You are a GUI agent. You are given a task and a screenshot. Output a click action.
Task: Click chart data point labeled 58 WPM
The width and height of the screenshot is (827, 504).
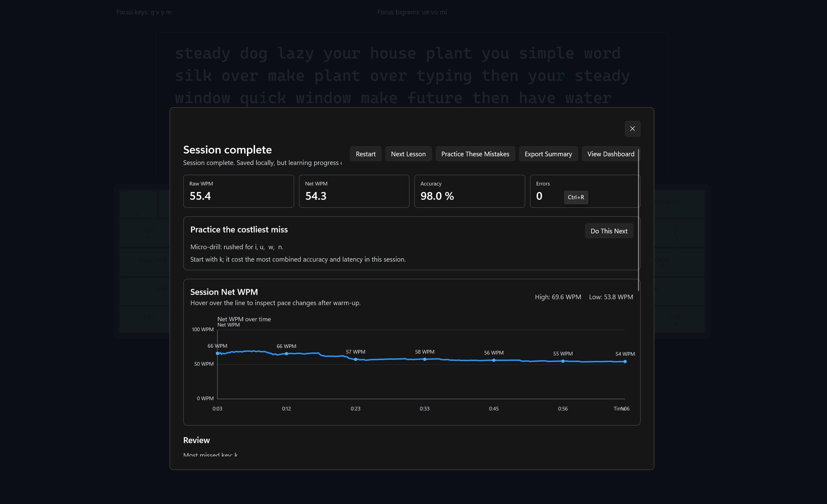tap(425, 359)
